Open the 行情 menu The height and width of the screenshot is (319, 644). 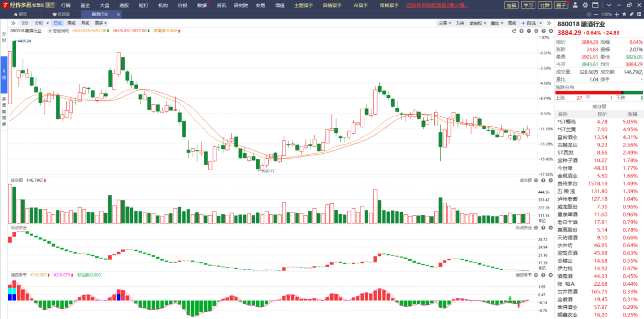pyautogui.click(x=66, y=5)
